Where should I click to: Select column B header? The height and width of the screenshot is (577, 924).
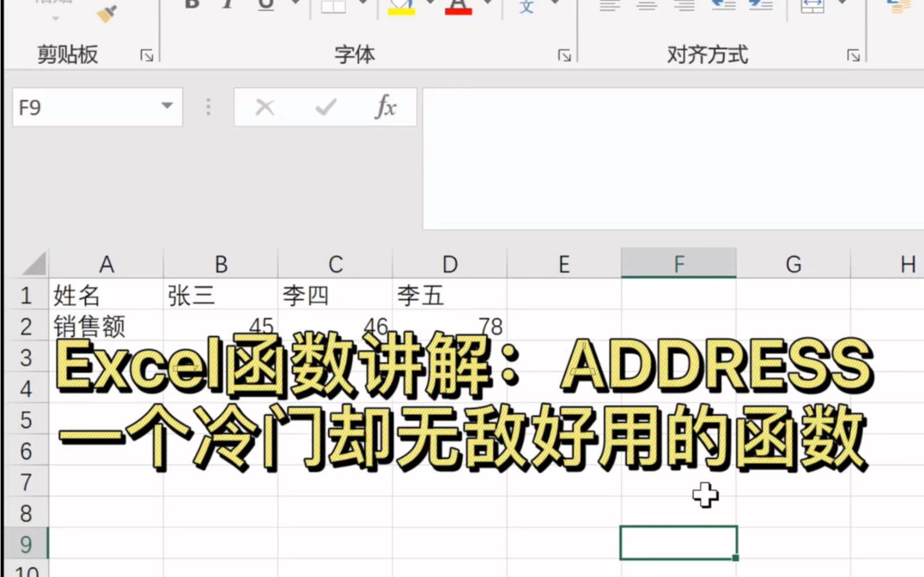(220, 264)
